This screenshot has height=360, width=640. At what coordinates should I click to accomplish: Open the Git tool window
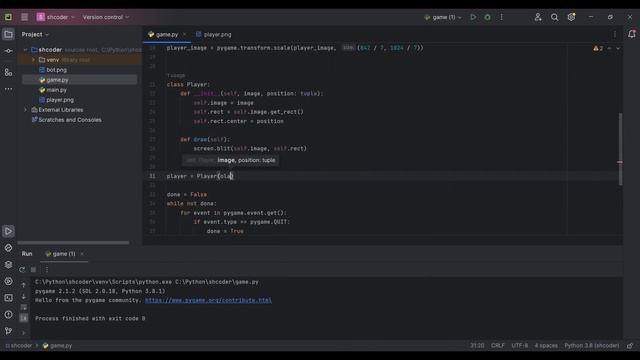pyautogui.click(x=8, y=331)
